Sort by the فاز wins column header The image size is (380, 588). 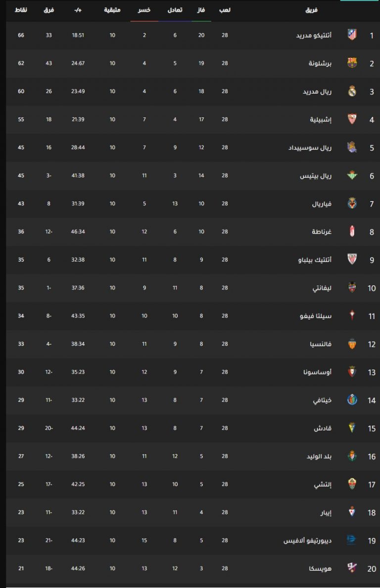[201, 10]
